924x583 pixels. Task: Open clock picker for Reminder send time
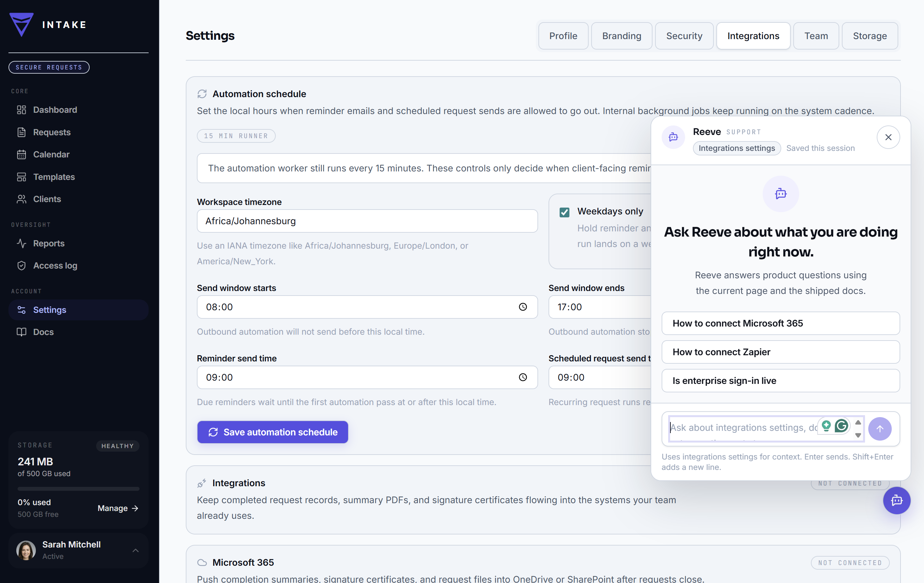coord(523,377)
